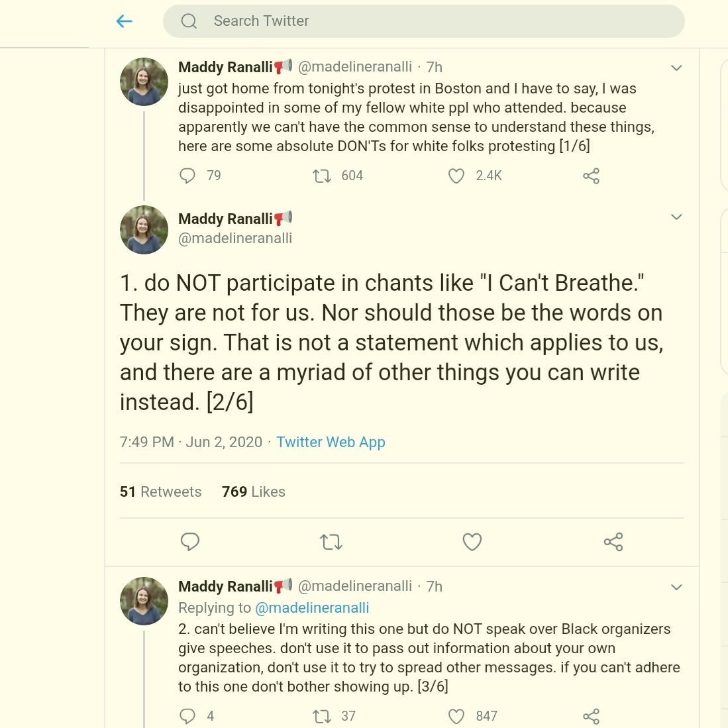Viewport: 728px width, 728px height.
Task: Like the main 2/6 tweet
Action: coord(472,542)
